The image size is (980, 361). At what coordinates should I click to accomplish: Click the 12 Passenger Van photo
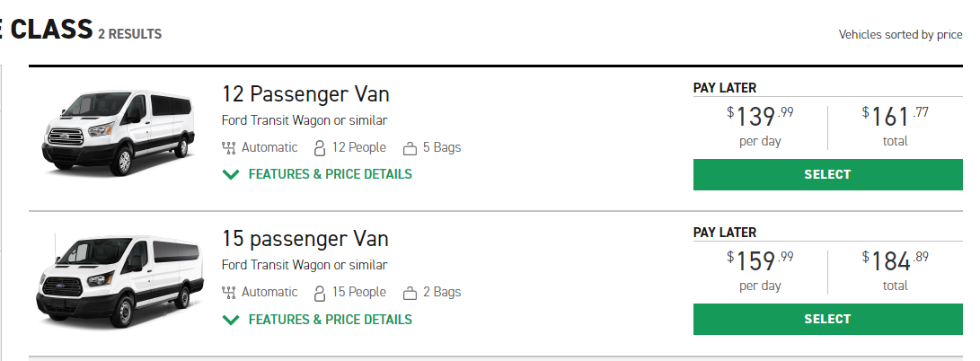(x=119, y=133)
